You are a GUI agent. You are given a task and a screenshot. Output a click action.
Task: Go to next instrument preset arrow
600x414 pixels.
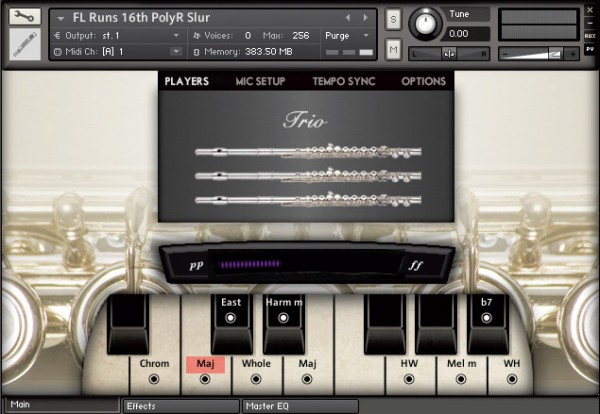coord(365,17)
